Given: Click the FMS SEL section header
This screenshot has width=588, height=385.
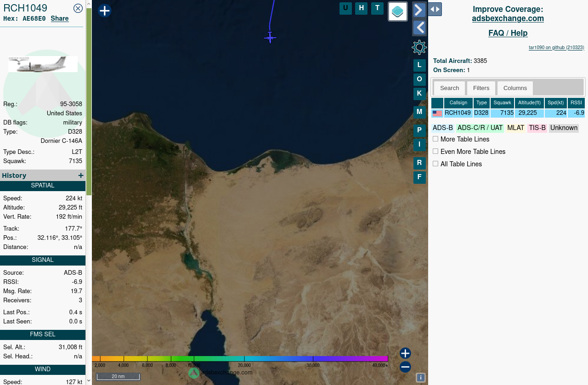Looking at the screenshot, I should pyautogui.click(x=43, y=334).
